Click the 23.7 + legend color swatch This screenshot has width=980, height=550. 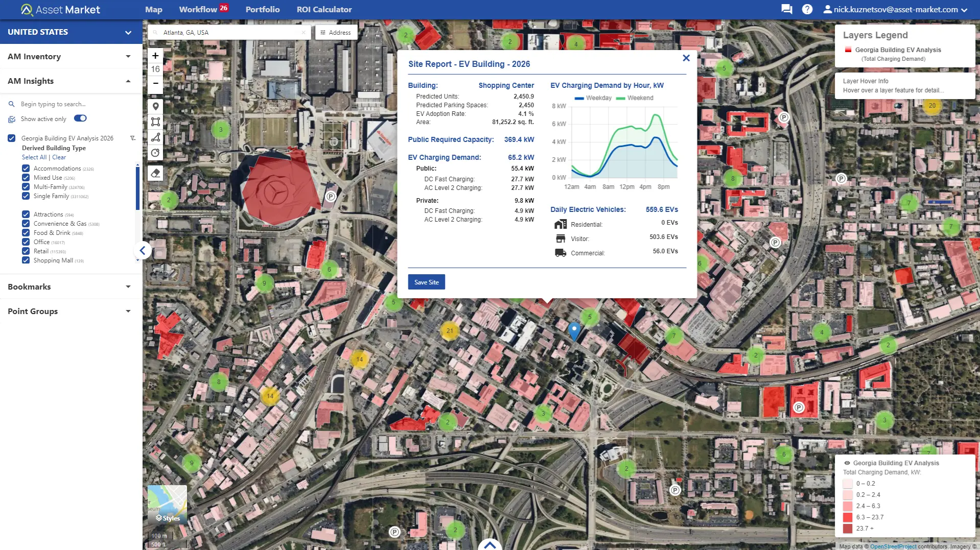coord(848,529)
